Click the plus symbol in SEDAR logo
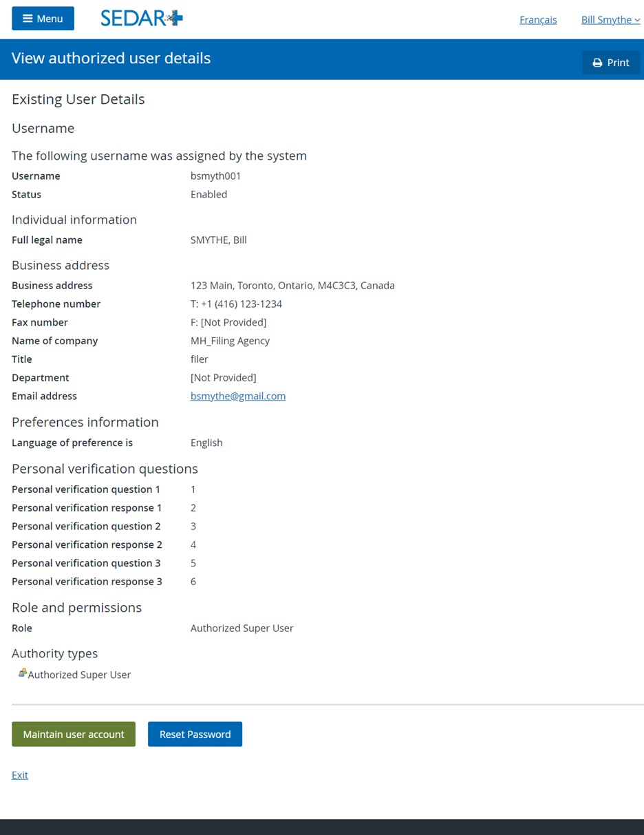This screenshot has height=835, width=644. (175, 19)
